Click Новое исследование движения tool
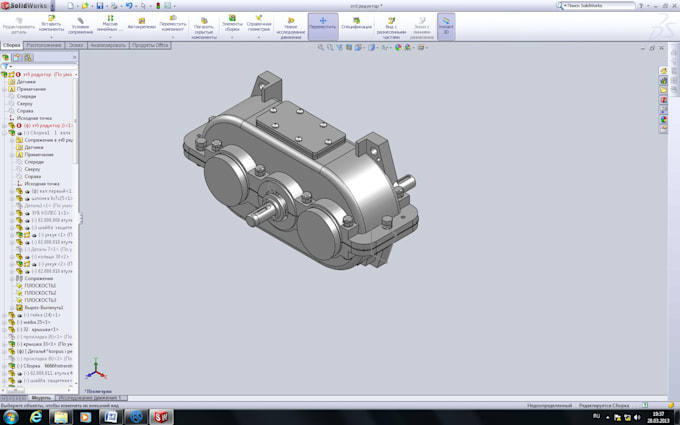 [291, 28]
